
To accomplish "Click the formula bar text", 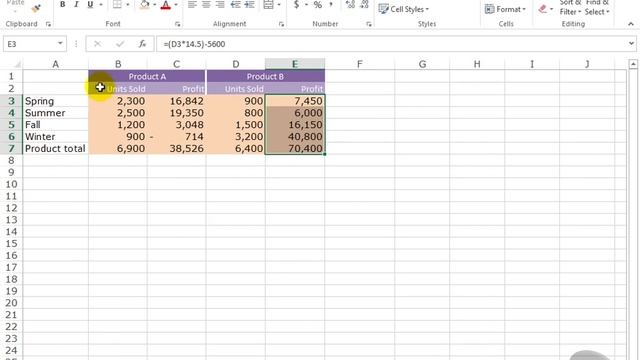I will [194, 44].
